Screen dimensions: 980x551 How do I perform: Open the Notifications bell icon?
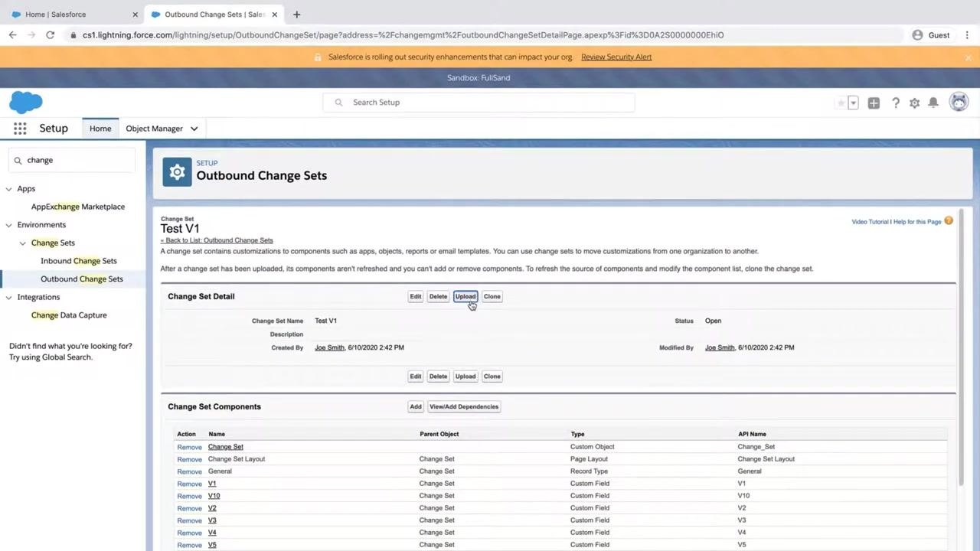[x=933, y=103]
